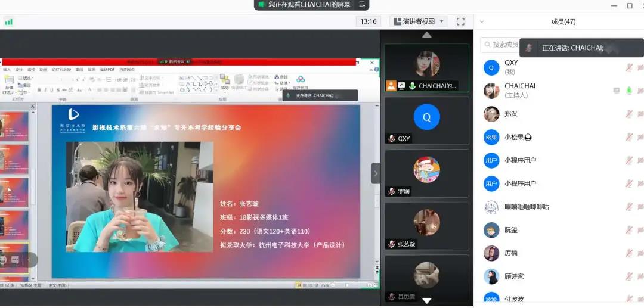Open the 动画 tab in PowerPoint ribbon
644x308 pixels.
tap(44, 70)
